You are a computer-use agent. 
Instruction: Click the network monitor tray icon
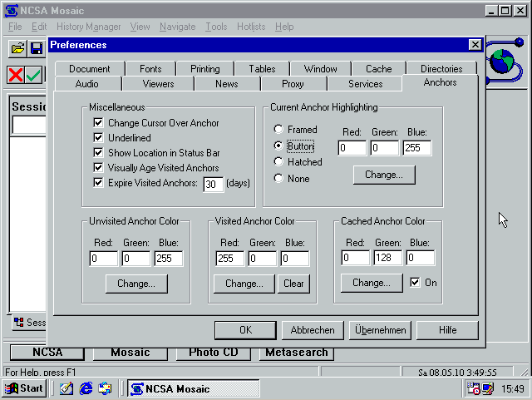click(x=488, y=388)
